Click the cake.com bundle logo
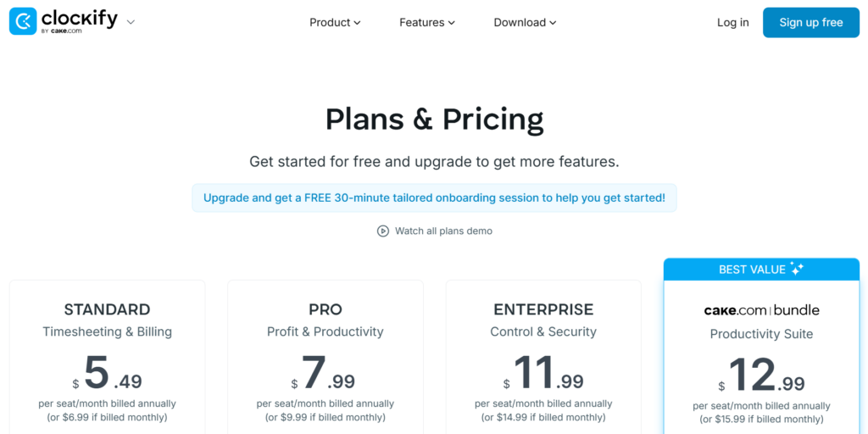The height and width of the screenshot is (434, 868). point(761,310)
